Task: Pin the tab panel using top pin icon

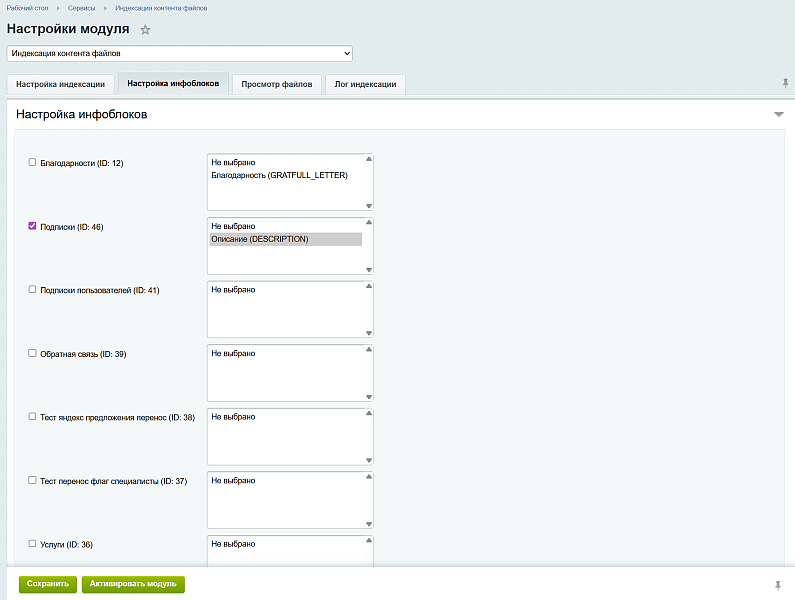Action: click(785, 83)
